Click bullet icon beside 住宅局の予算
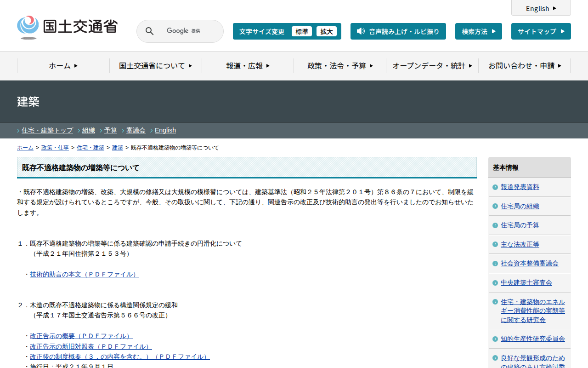The width and height of the screenshot is (588, 368). coord(495,225)
